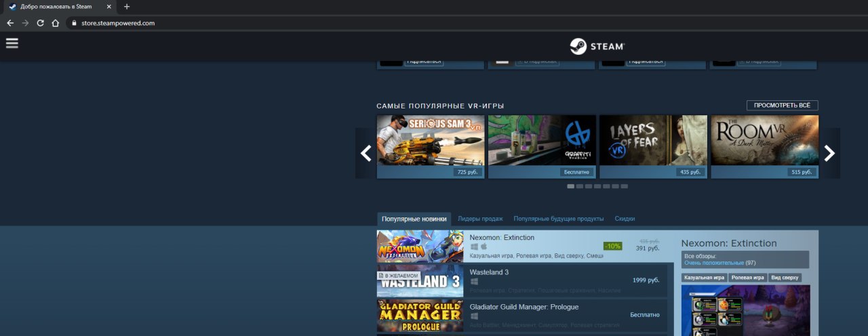This screenshot has width=868, height=336.
Task: Open 'Очень положительные' reviews link
Action: coord(714,263)
